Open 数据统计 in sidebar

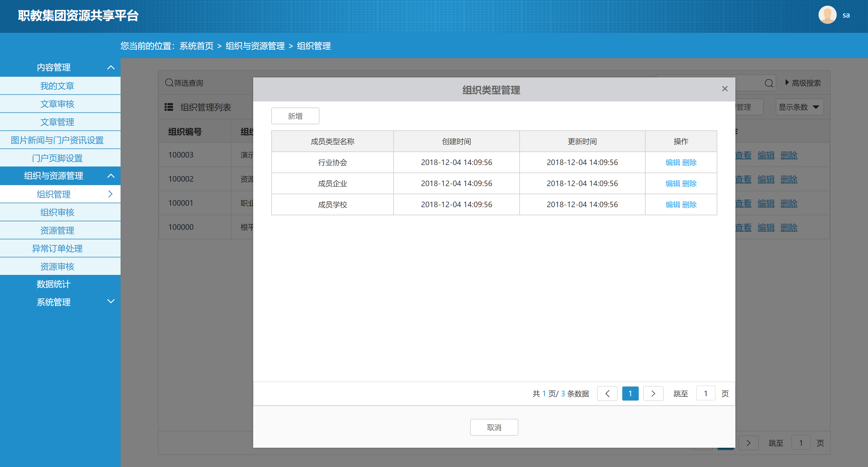pyautogui.click(x=54, y=284)
